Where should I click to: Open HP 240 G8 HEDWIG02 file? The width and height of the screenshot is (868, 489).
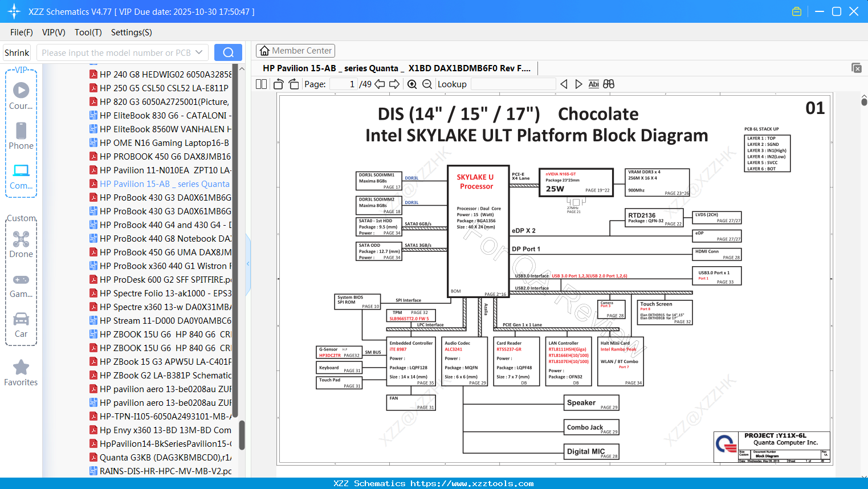pos(160,74)
